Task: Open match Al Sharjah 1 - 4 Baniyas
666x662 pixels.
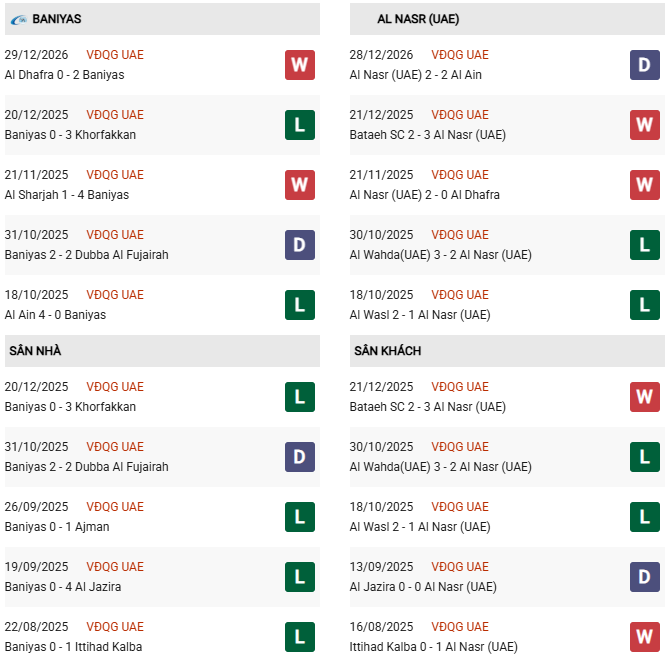Action: (x=67, y=195)
